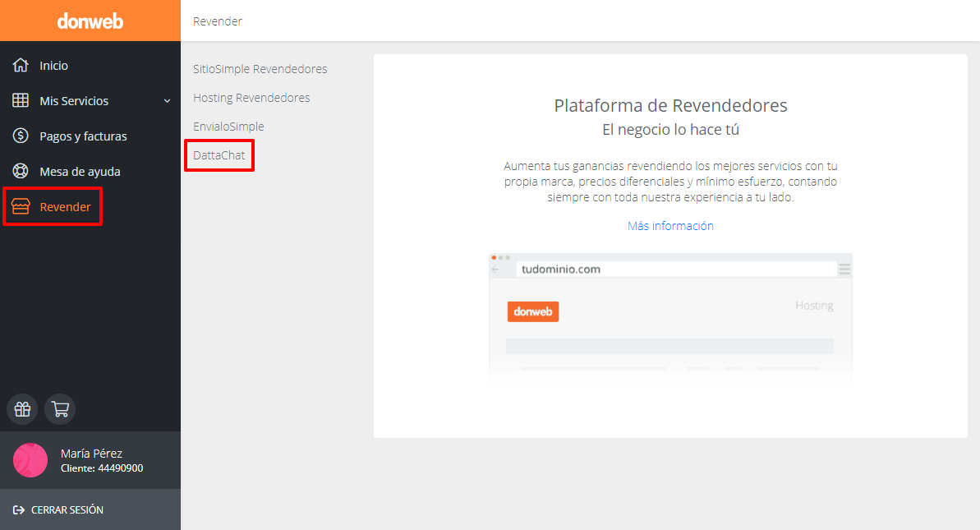This screenshot has width=980, height=530.
Task: Click the hamburger icon in browser illustration
Action: click(x=844, y=270)
